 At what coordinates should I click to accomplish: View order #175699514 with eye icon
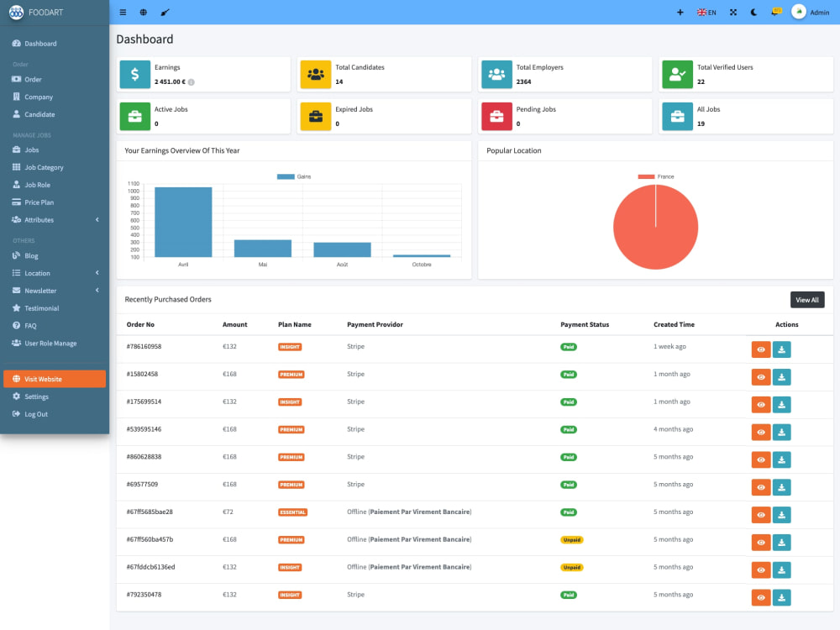pyautogui.click(x=761, y=405)
